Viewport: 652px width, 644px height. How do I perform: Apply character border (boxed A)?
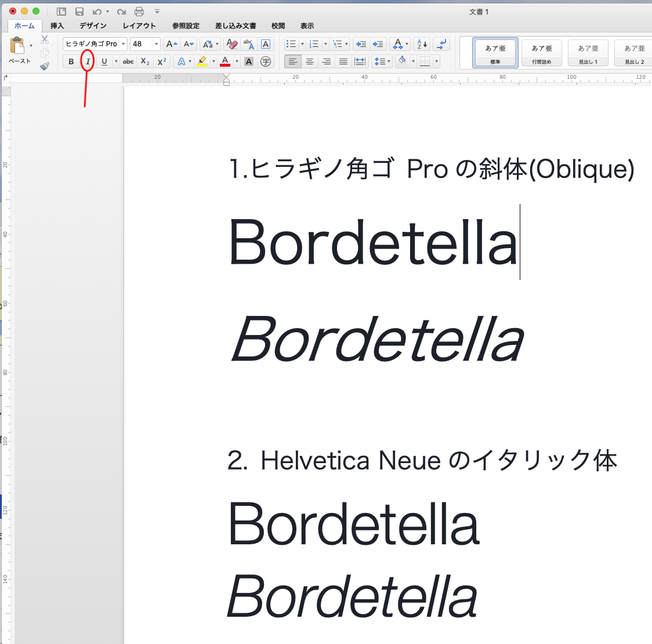tap(265, 43)
